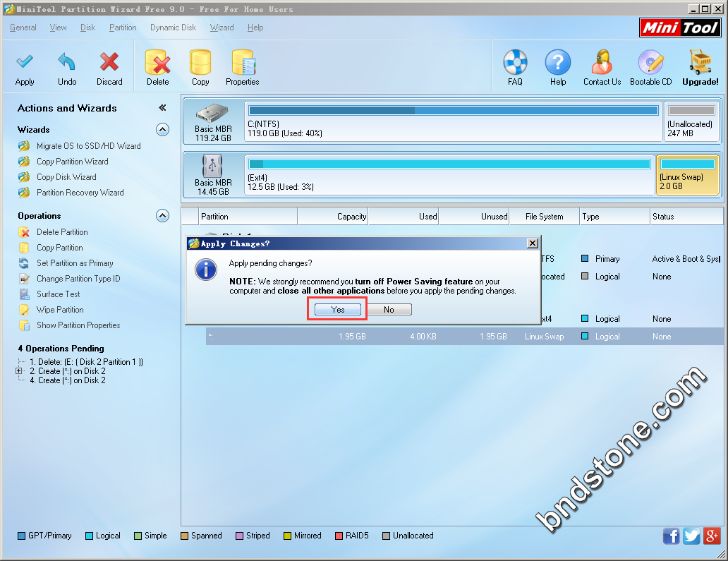Collapse the Wizards section
This screenshot has width=728, height=561.
[162, 130]
